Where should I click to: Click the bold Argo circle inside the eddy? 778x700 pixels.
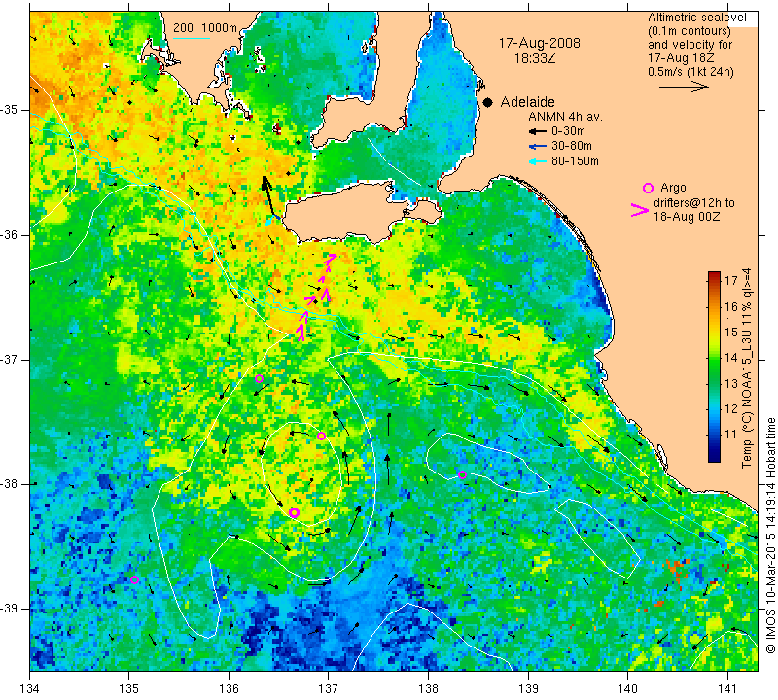pyautogui.click(x=295, y=512)
